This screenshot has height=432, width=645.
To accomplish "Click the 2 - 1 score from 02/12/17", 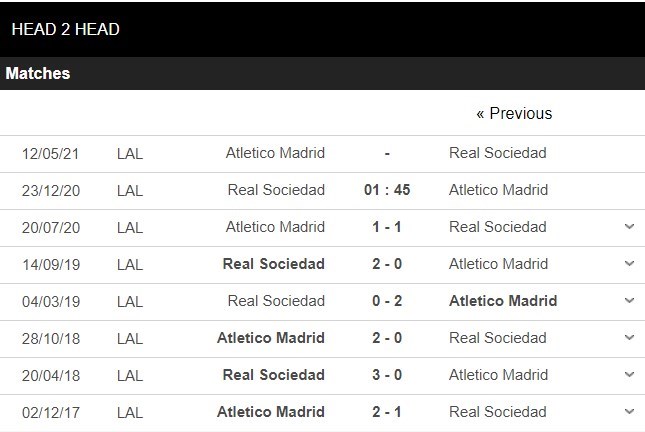I will coord(387,412).
